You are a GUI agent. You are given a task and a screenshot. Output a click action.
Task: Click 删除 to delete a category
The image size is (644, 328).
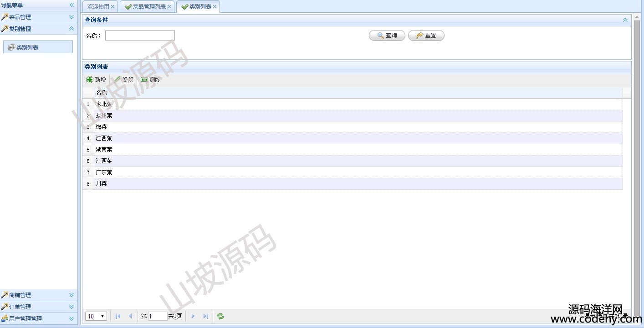151,80
